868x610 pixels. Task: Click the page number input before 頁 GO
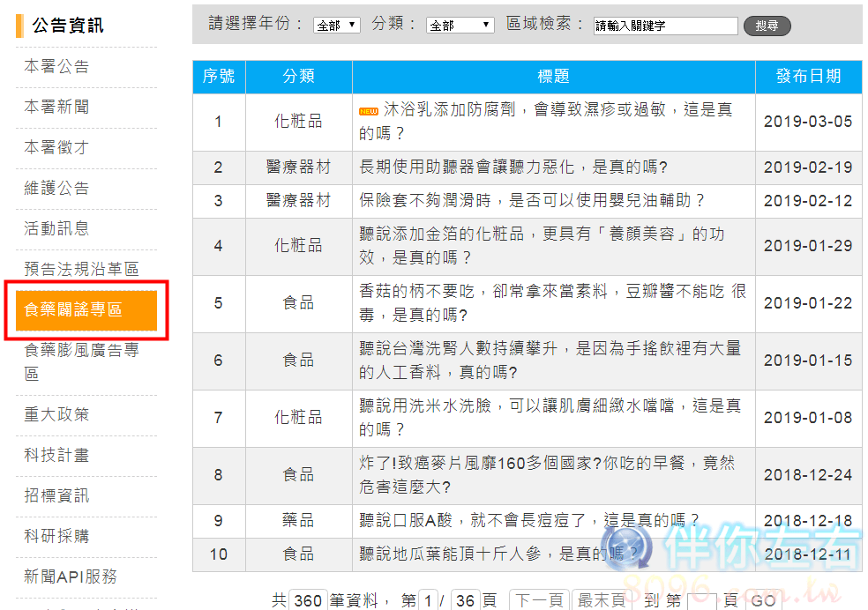tap(702, 601)
